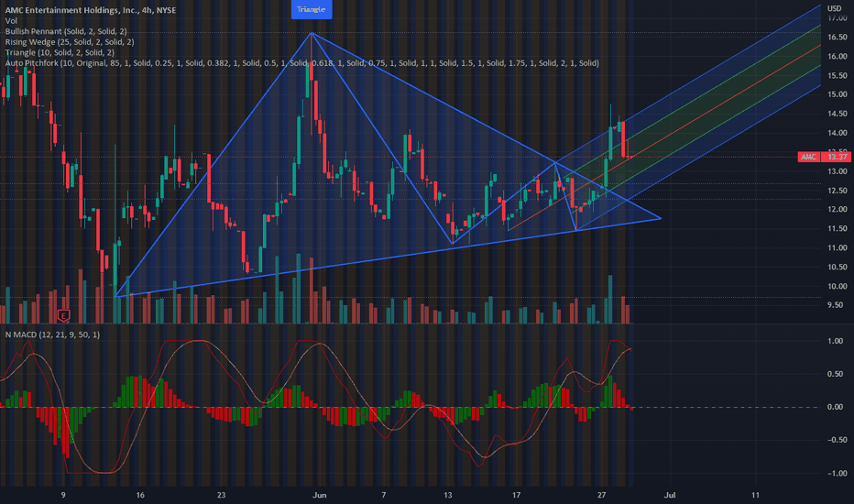Viewport: 854px width, 504px height.
Task: Click the 12.00 price axis label
Action: point(838,209)
